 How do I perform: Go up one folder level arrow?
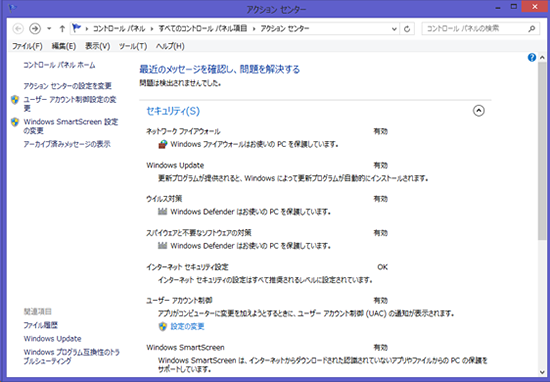click(x=62, y=28)
